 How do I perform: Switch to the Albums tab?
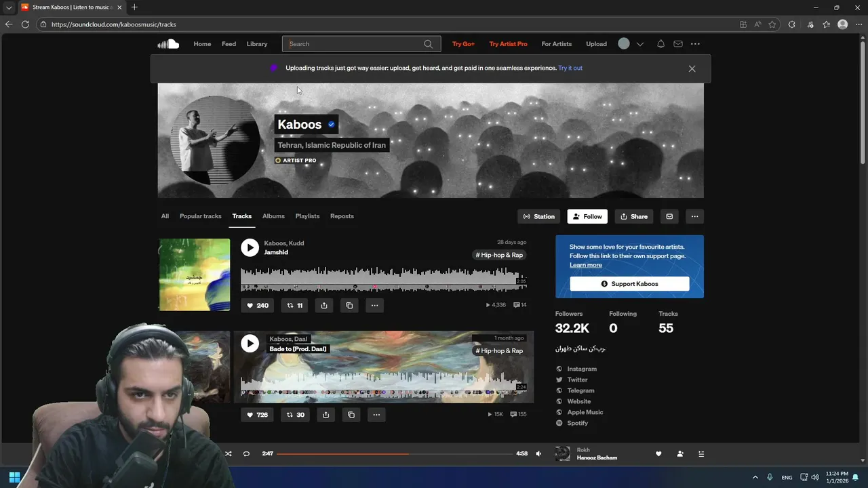273,216
